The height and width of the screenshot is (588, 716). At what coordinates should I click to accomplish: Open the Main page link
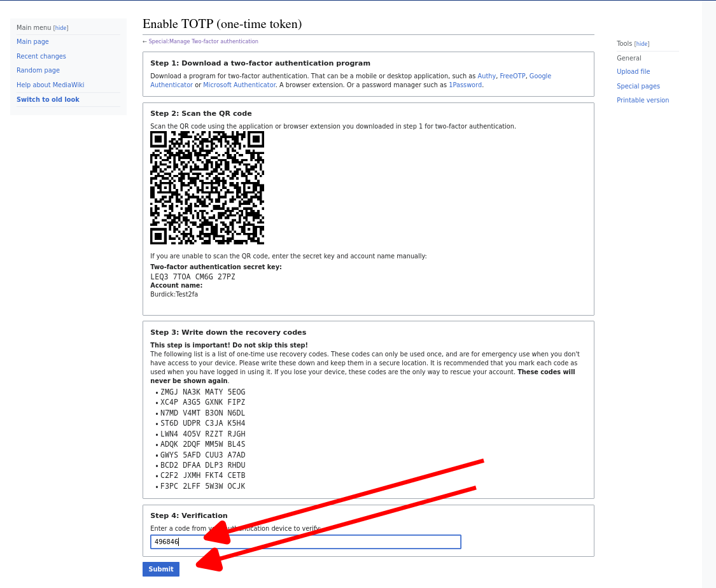point(32,42)
